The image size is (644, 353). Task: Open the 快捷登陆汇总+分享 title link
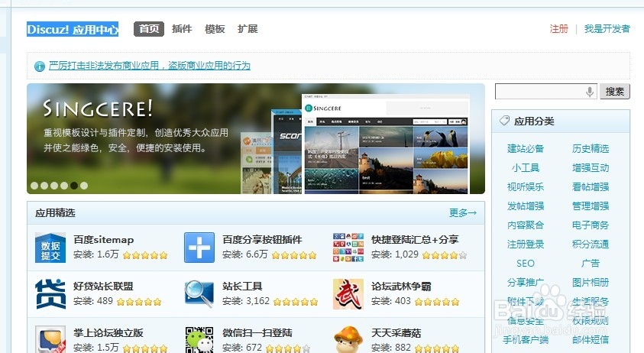click(x=415, y=240)
